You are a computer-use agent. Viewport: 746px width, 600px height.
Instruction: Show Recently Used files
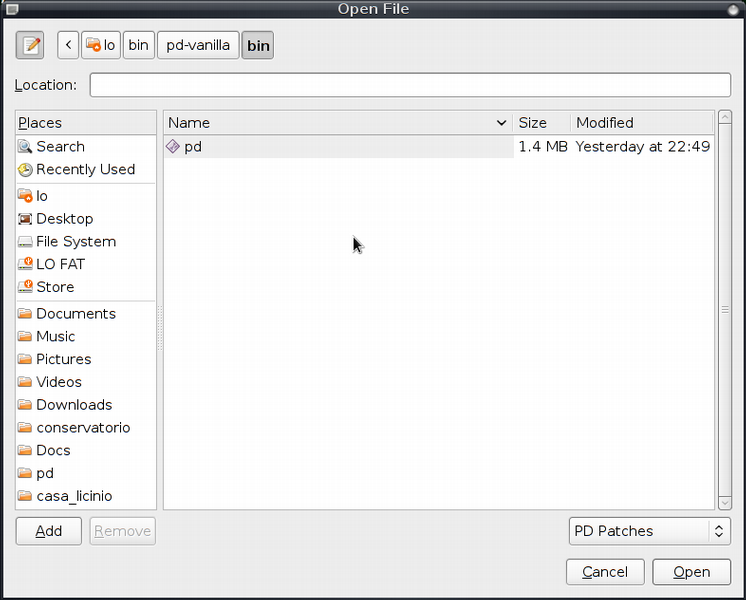point(86,169)
